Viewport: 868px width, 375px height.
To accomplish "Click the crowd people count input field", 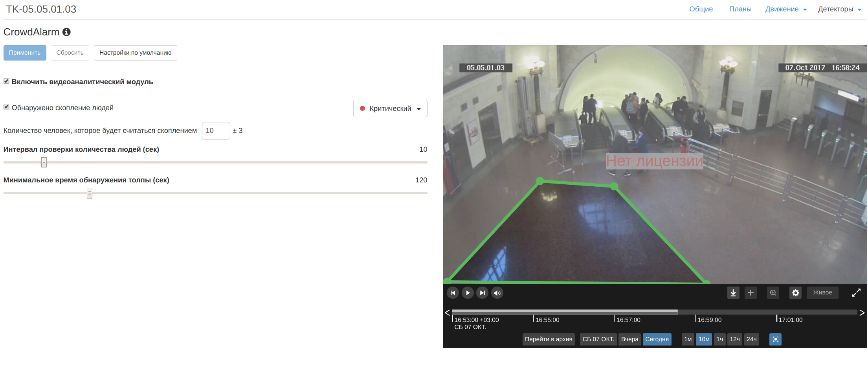I will (216, 131).
